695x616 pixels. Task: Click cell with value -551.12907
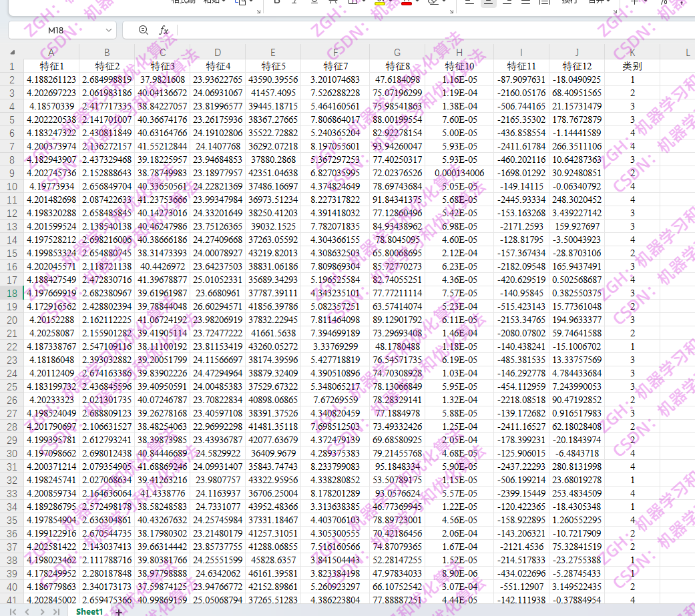(x=521, y=587)
